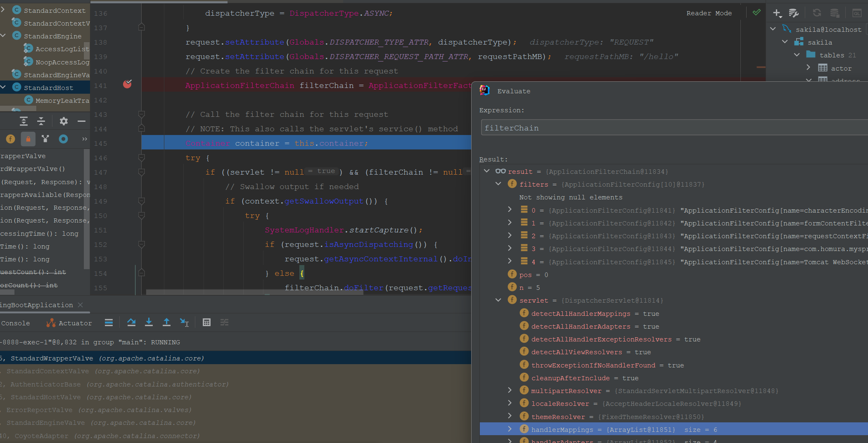This screenshot has height=443, width=868.
Task: Select ErrorReportValve stack frame
Action: point(235,410)
